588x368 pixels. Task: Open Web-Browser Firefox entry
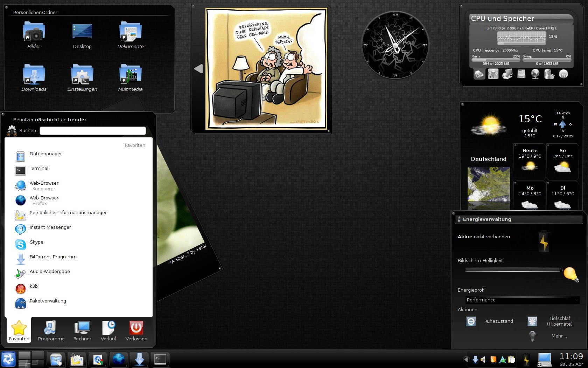[79, 200]
